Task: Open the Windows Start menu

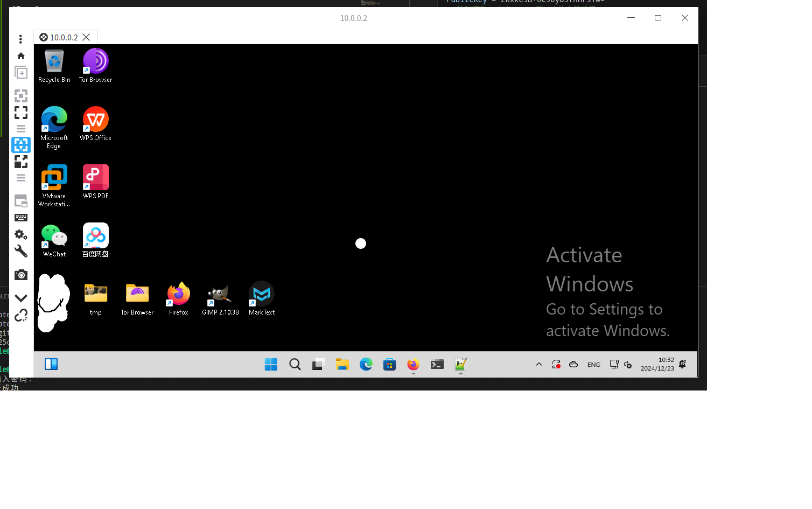Action: (x=271, y=365)
